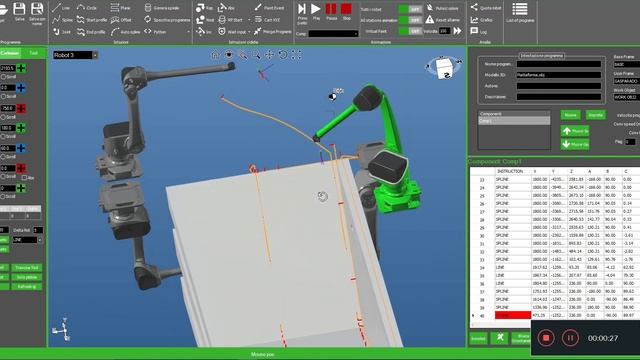Click the Quote robot icon
Image resolution: width=640 pixels, height=360 pixels.
tap(474, 7)
